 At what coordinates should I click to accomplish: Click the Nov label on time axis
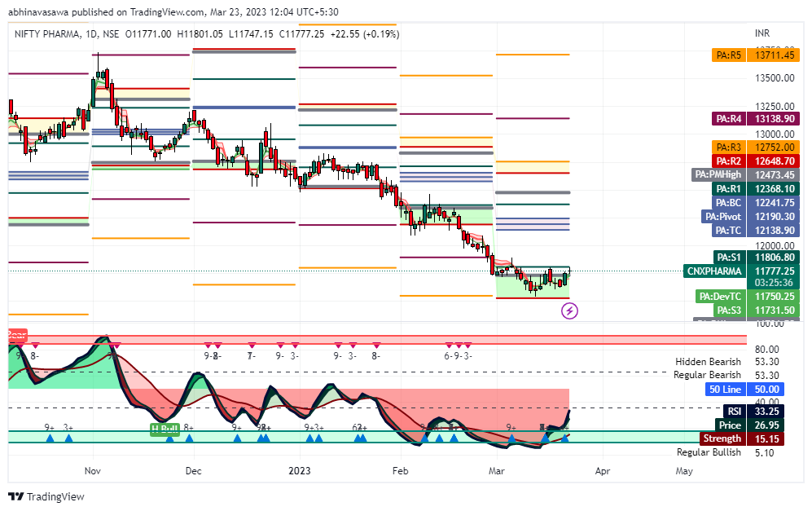pyautogui.click(x=93, y=471)
